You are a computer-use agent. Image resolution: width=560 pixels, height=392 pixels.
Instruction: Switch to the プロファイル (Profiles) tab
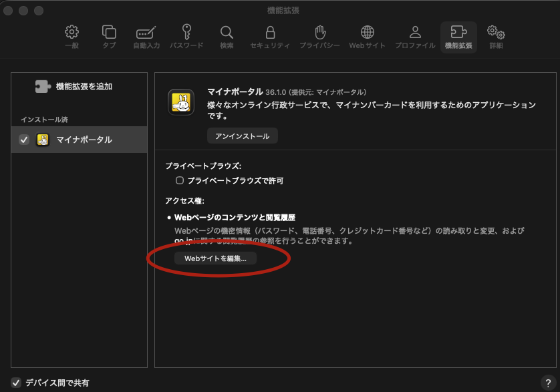[x=415, y=37]
